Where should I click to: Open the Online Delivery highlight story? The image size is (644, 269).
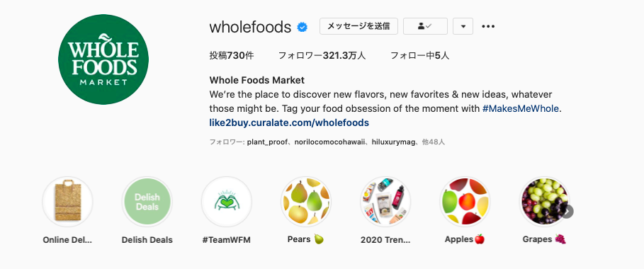click(67, 202)
